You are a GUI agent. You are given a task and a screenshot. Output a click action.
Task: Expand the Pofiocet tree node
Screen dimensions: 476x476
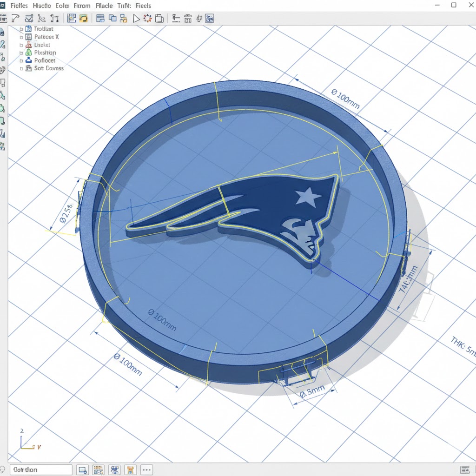tap(21, 60)
